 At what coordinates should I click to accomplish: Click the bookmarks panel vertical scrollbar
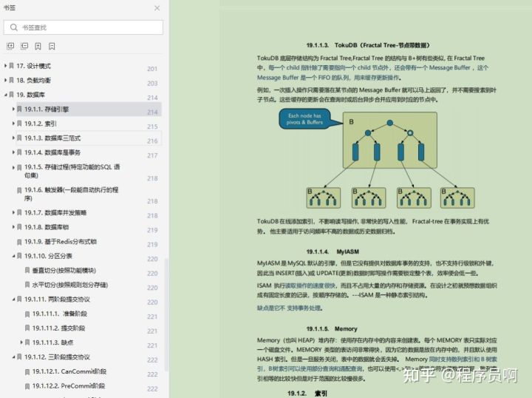[166, 314]
